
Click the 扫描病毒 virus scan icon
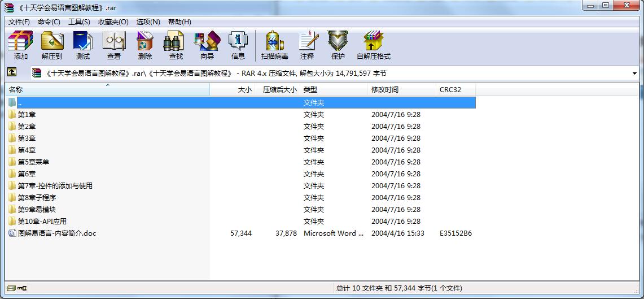tap(274, 45)
